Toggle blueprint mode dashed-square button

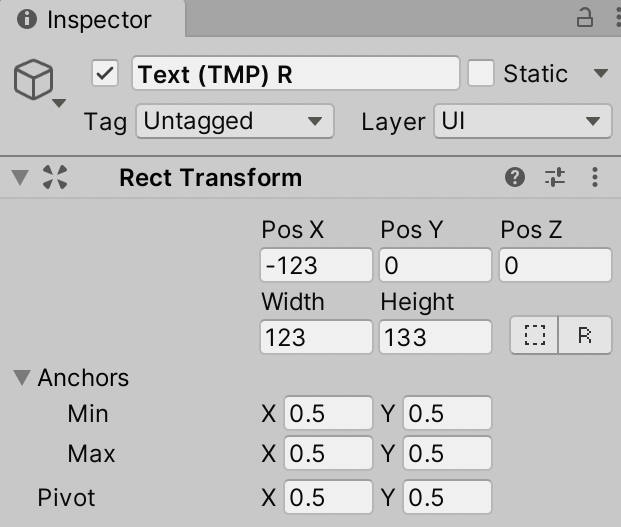tap(535, 336)
